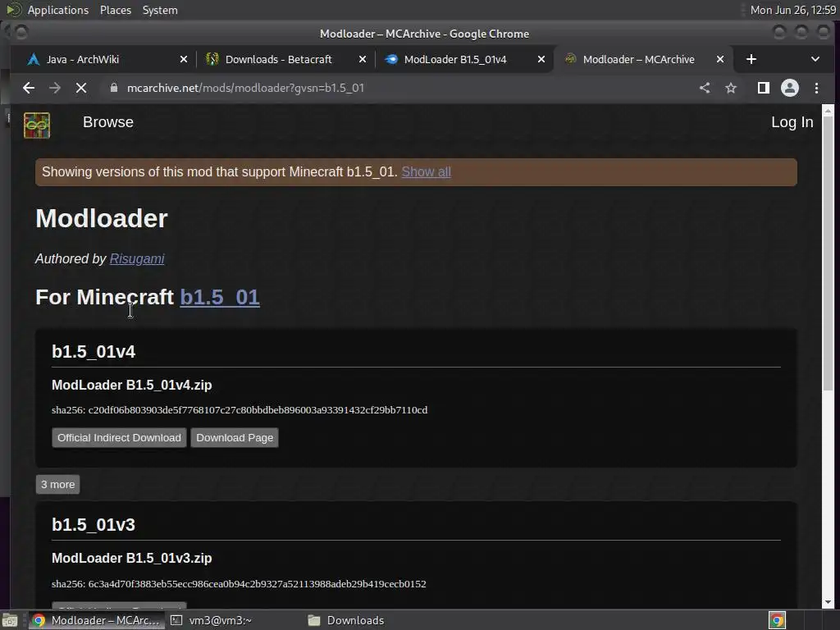This screenshot has width=840, height=630.
Task: Click the Show all link
Action: click(x=426, y=172)
